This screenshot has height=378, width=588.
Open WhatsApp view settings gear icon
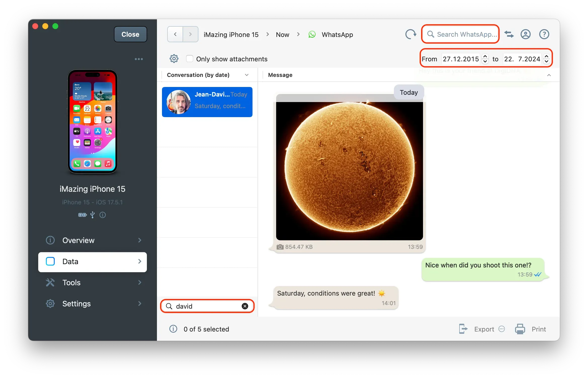pos(174,59)
